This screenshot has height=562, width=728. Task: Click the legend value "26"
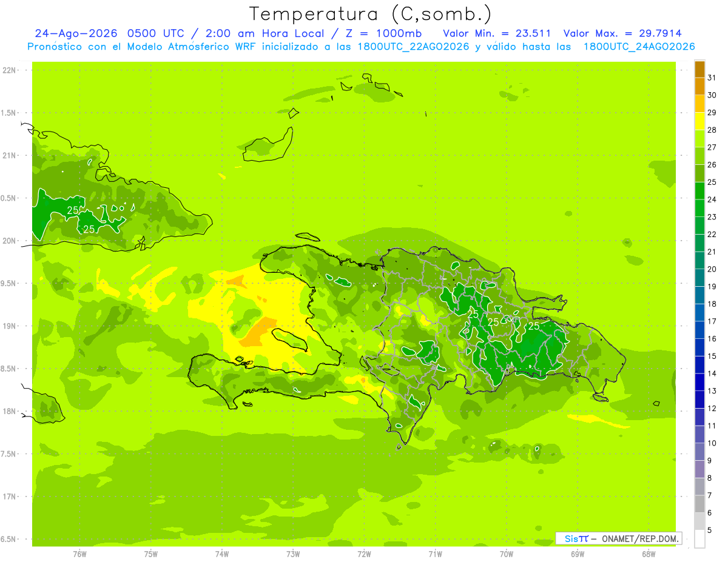[x=712, y=165]
